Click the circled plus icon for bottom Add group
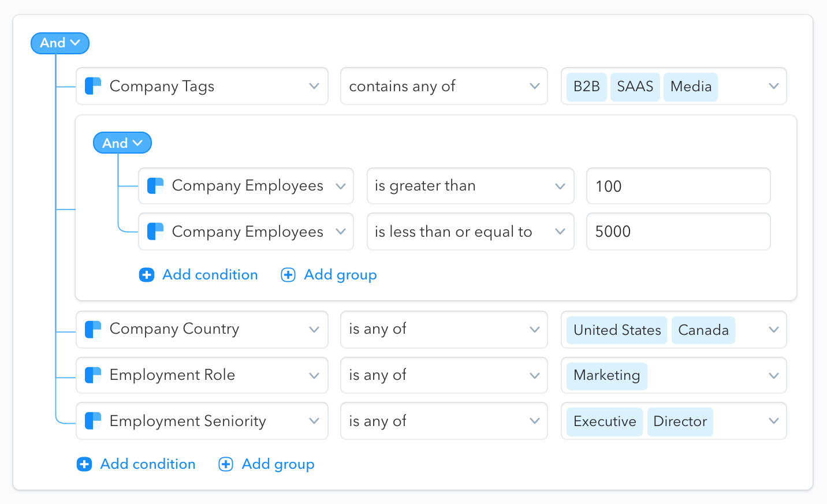 tap(226, 464)
